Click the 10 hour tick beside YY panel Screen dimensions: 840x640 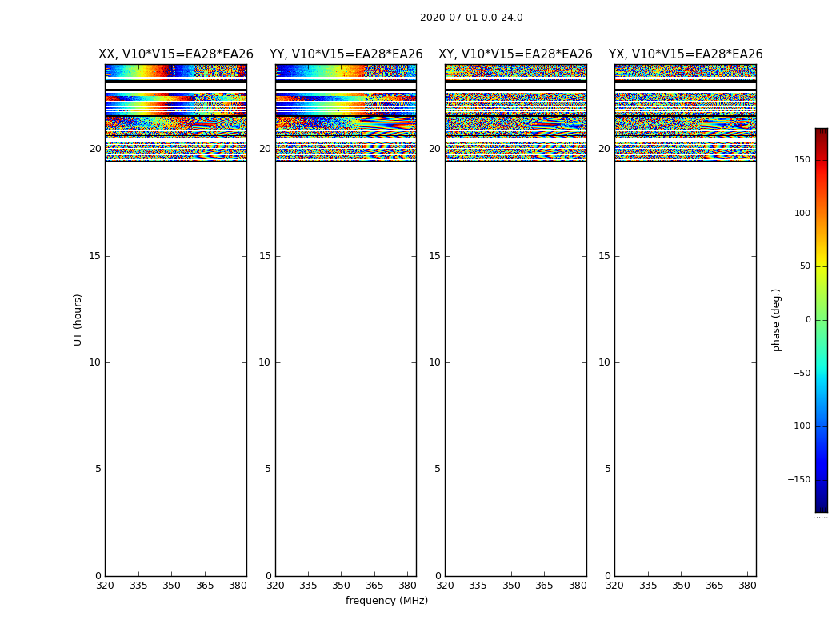tap(264, 362)
